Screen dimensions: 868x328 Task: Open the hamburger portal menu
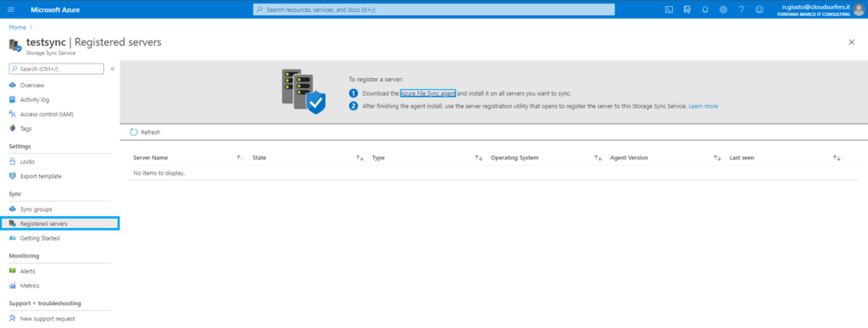coord(11,9)
